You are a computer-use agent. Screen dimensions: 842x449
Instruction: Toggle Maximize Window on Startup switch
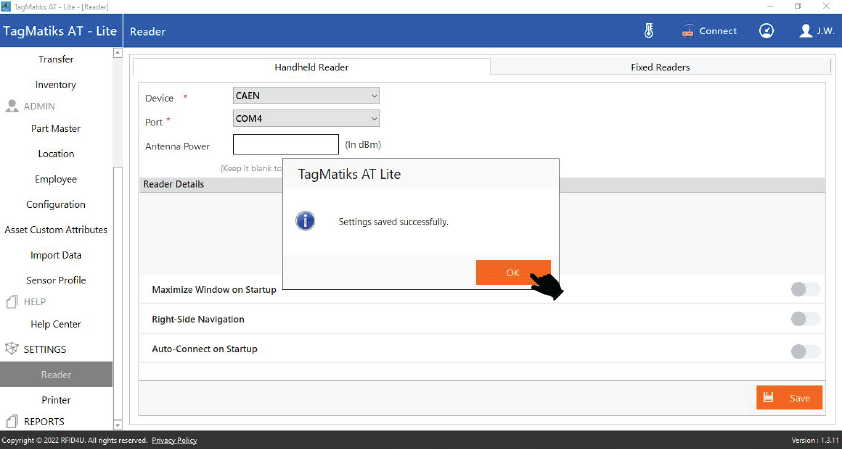pyautogui.click(x=804, y=289)
